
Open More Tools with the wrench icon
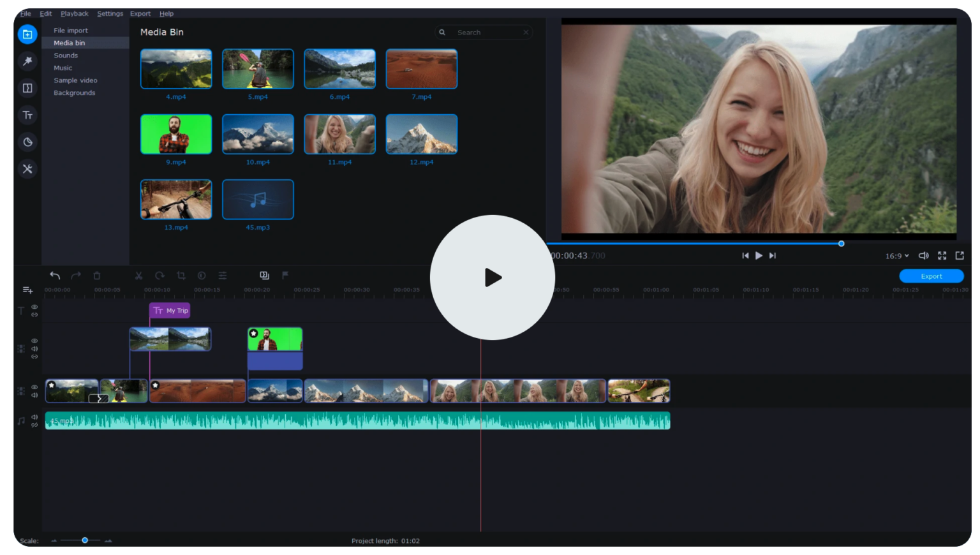(27, 169)
